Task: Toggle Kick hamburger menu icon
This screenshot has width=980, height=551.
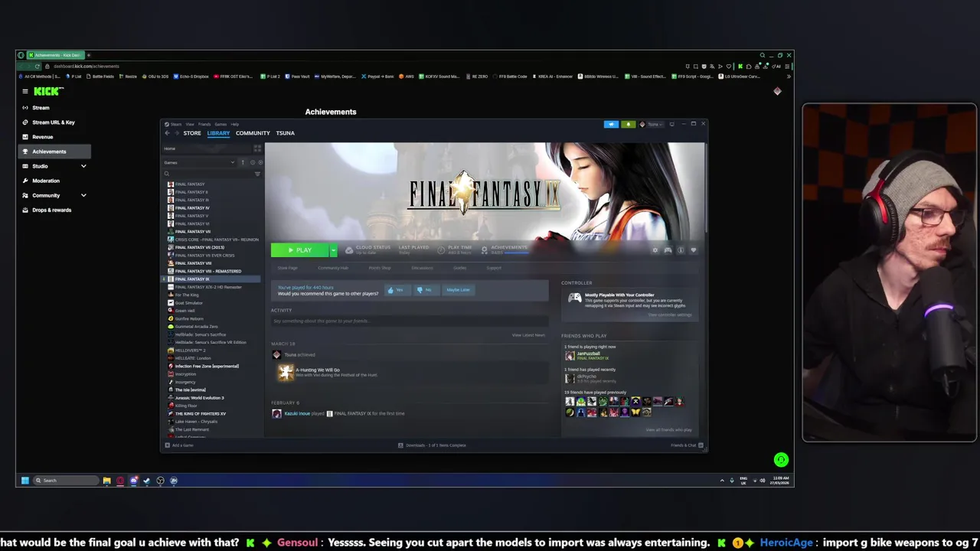Action: [x=24, y=91]
